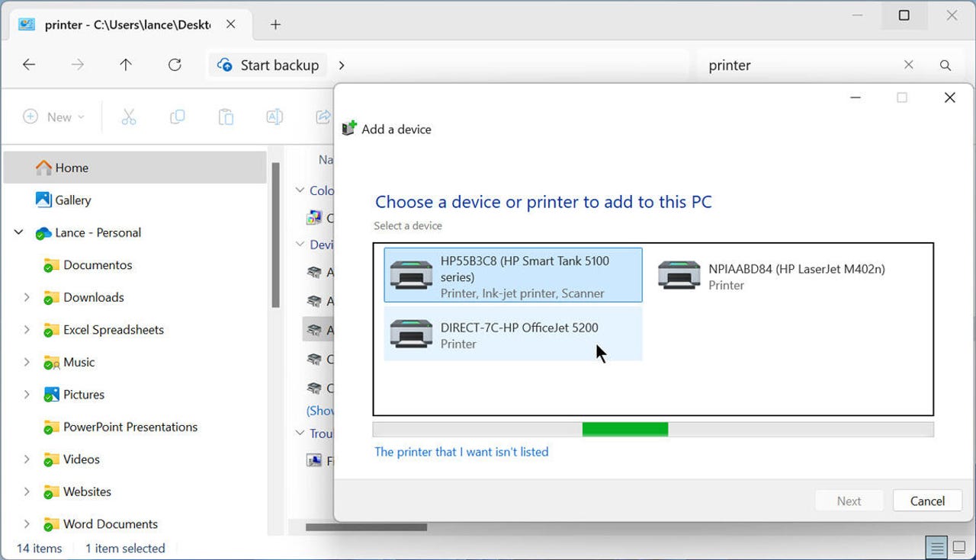The width and height of the screenshot is (976, 560).
Task: Open Home in navigation pane
Action: 135,168
